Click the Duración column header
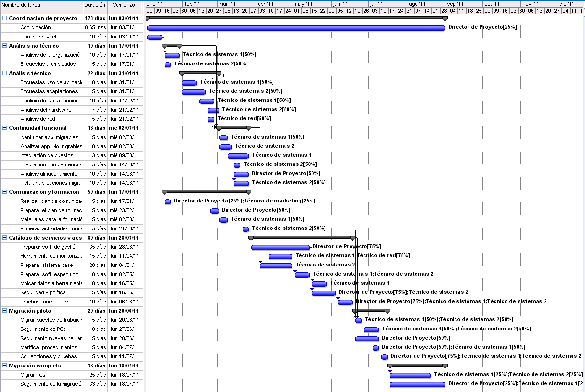Screen dimensions: 585x392 [94, 5]
